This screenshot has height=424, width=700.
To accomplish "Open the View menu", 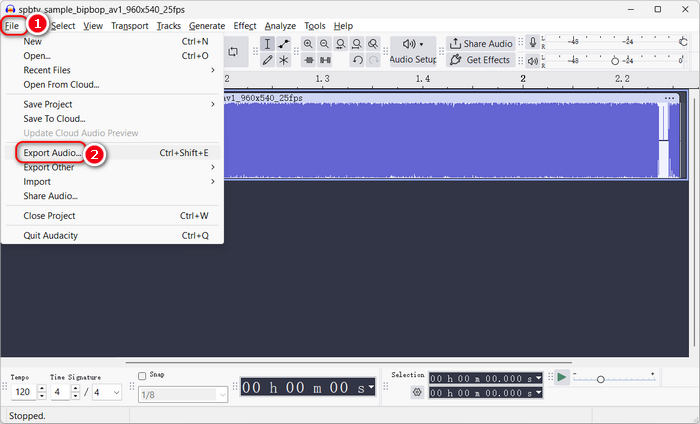I will [93, 26].
